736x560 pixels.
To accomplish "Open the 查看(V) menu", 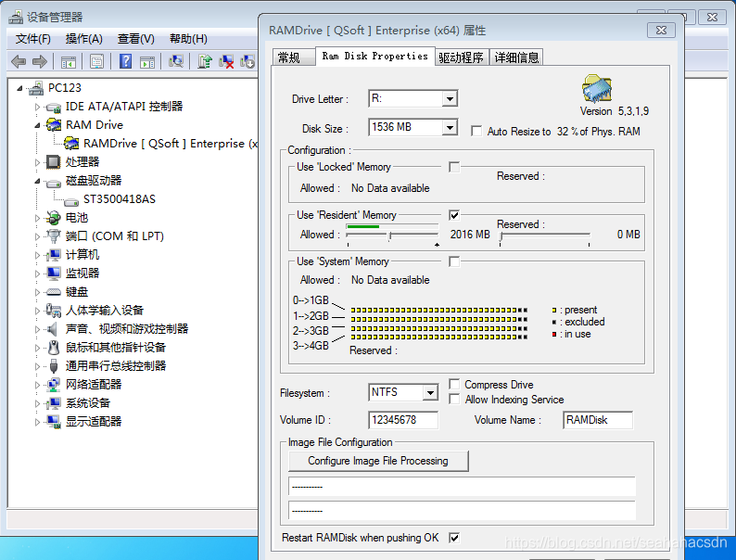I will point(135,39).
